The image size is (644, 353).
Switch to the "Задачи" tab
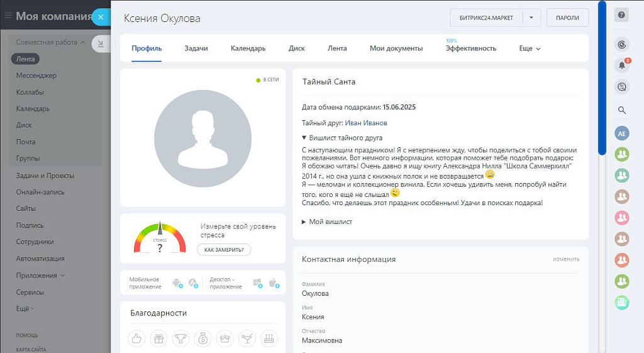[x=196, y=48]
